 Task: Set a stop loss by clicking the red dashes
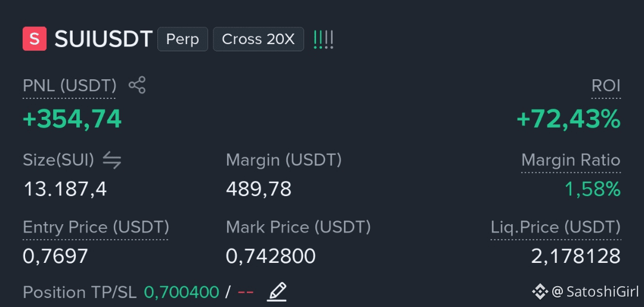tap(246, 293)
